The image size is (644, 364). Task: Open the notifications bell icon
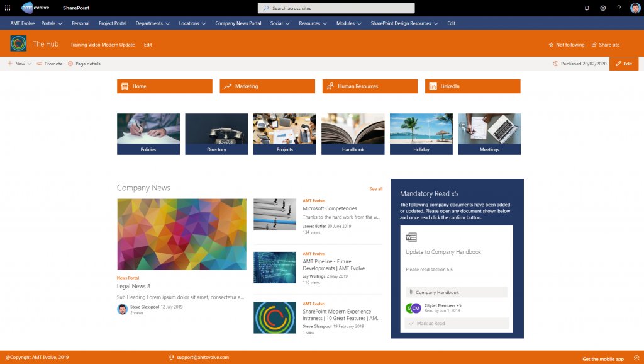(587, 8)
